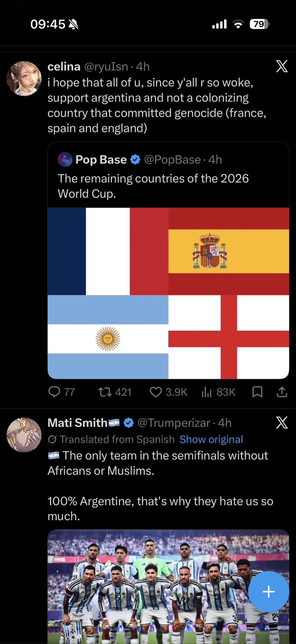Open reply icon on celina's post
The image size is (296, 644).
54,392
